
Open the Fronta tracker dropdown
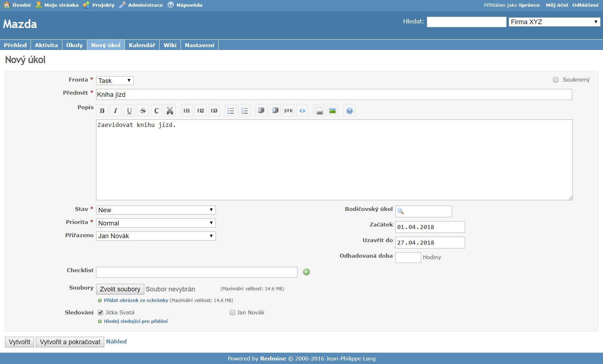coord(115,81)
